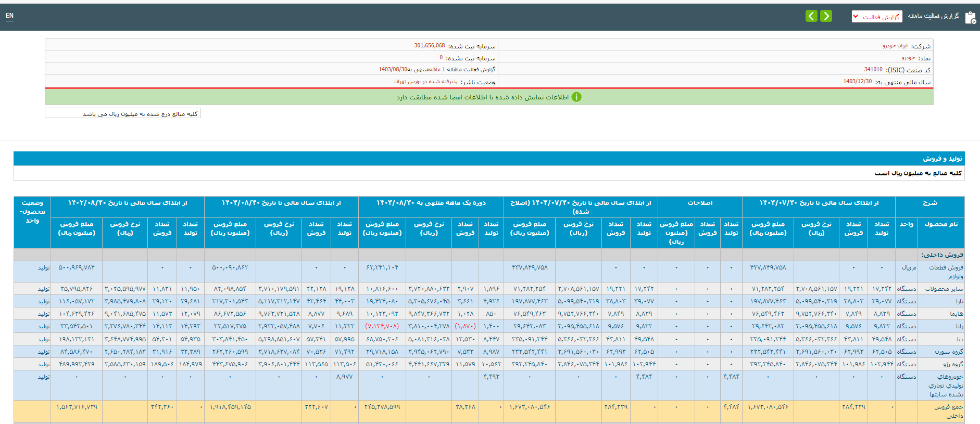The width and height of the screenshot is (980, 424).
Task: Click the گروه سورن value ۲۹,۷۱۸,۱۵۸
Action: [x=382, y=352]
